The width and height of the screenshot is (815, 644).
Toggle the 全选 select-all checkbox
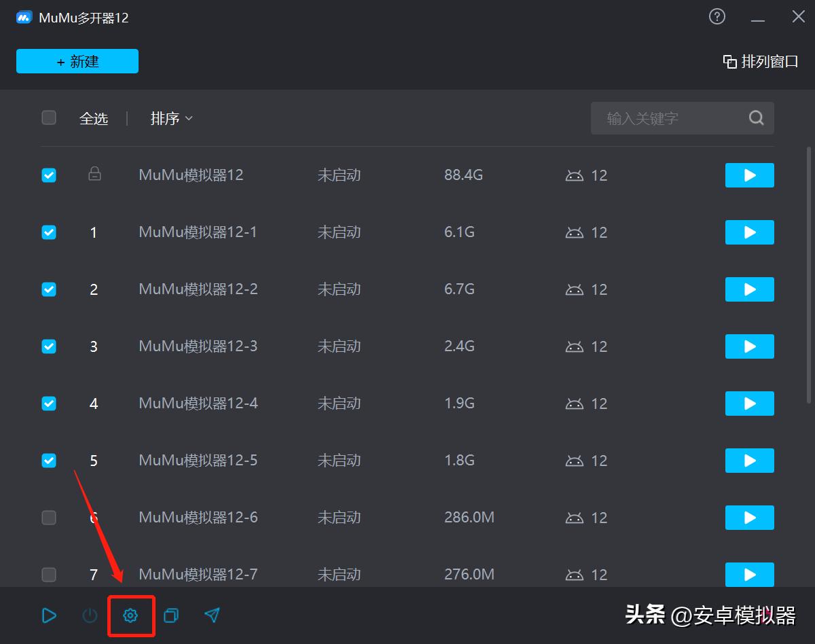(x=48, y=118)
